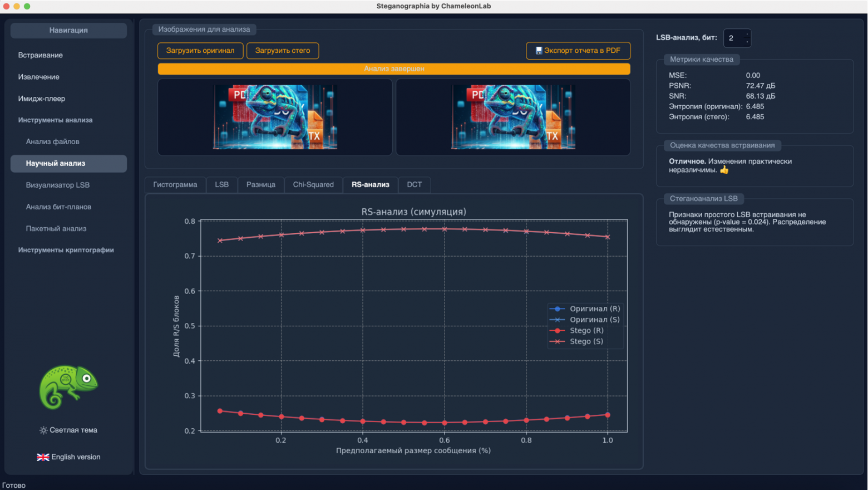Image resolution: width=868 pixels, height=490 pixels.
Task: Click Stego (R) legend entry
Action: coord(586,331)
